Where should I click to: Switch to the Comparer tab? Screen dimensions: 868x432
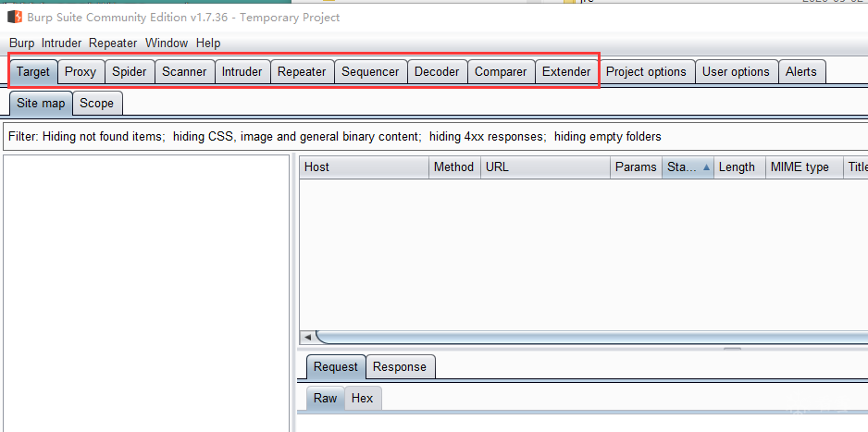pyautogui.click(x=501, y=72)
